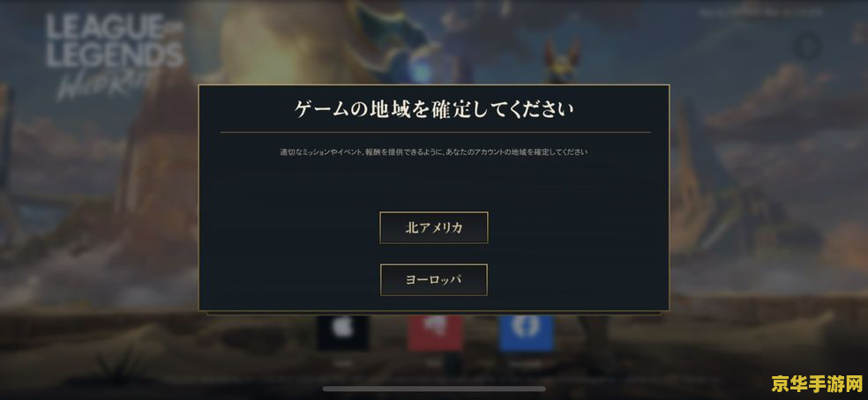The width and height of the screenshot is (868, 400).
Task: Choose the ヨーロッパ region button
Action: 433,280
